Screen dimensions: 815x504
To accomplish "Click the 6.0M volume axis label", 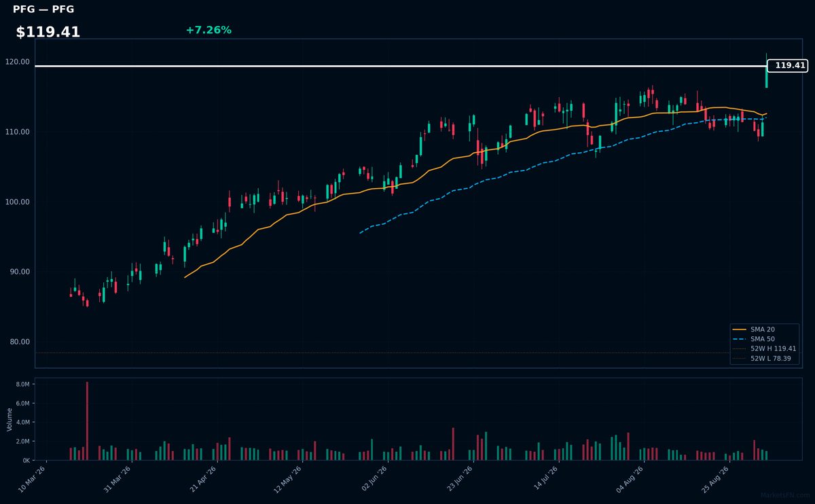I will [23, 403].
